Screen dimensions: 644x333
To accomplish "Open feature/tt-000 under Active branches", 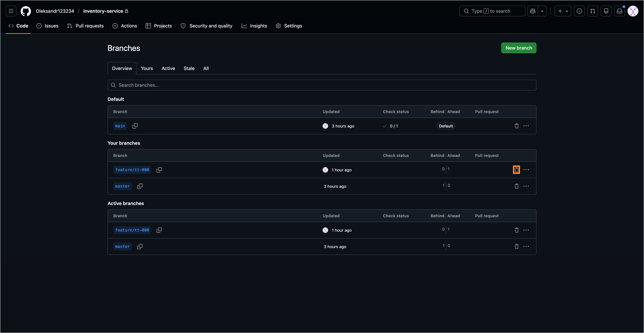I will coord(132,230).
